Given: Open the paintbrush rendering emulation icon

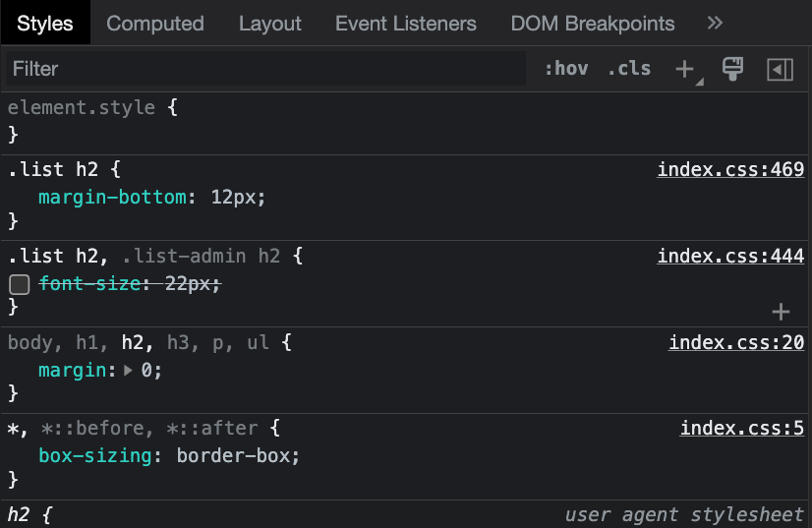Looking at the screenshot, I should point(732,69).
